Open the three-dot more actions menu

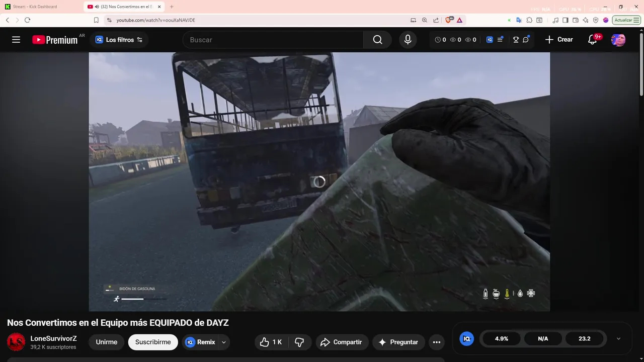pos(437,342)
